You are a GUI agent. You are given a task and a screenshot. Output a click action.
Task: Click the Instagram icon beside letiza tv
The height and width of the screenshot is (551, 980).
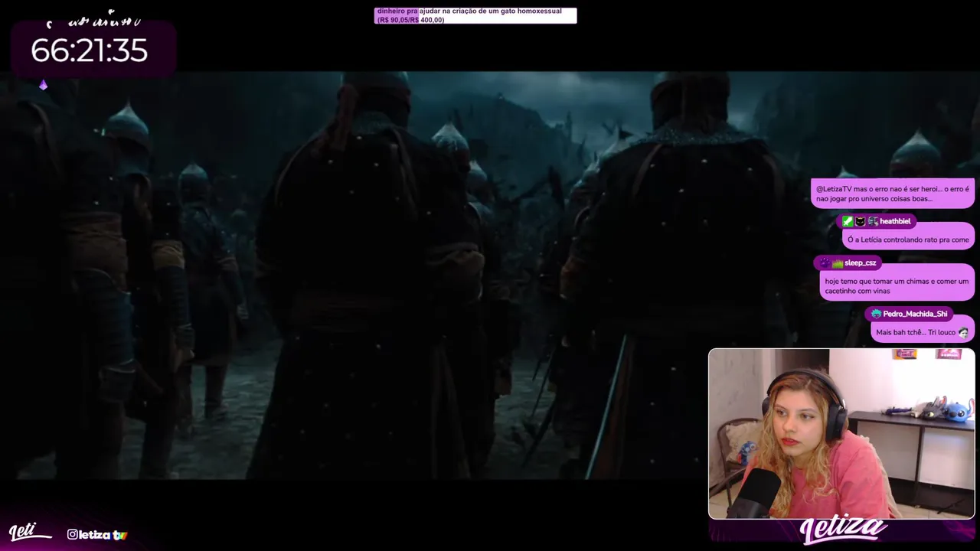coord(72,534)
